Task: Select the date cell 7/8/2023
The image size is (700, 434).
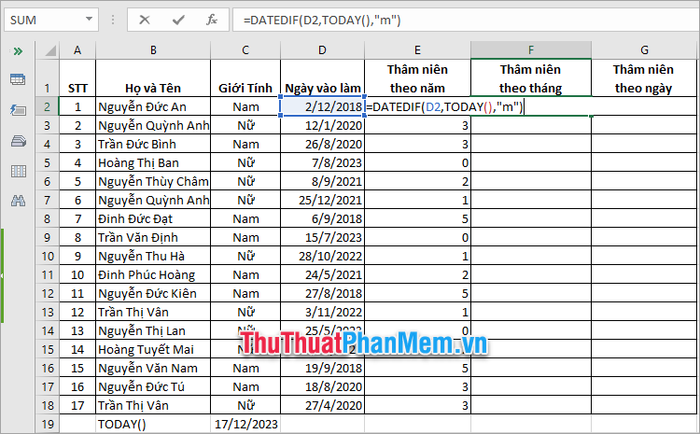Action: (322, 163)
